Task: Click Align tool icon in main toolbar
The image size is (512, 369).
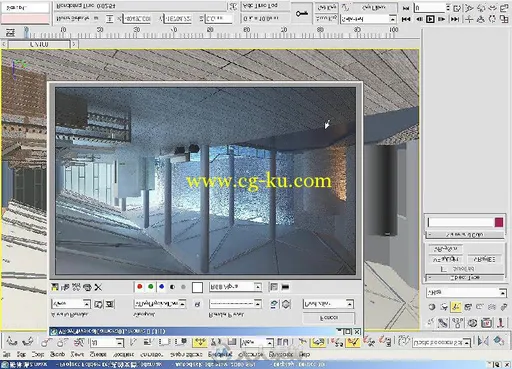Action: coord(499,341)
